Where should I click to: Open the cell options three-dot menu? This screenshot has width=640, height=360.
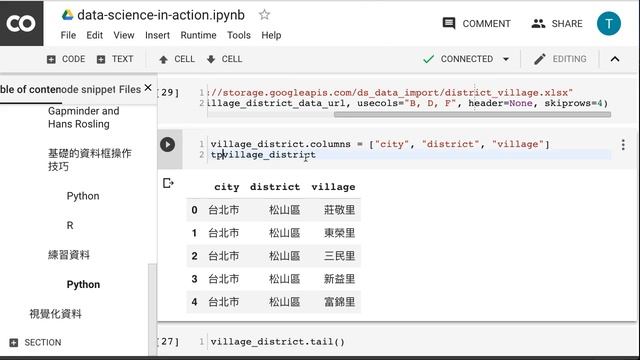[x=623, y=145]
